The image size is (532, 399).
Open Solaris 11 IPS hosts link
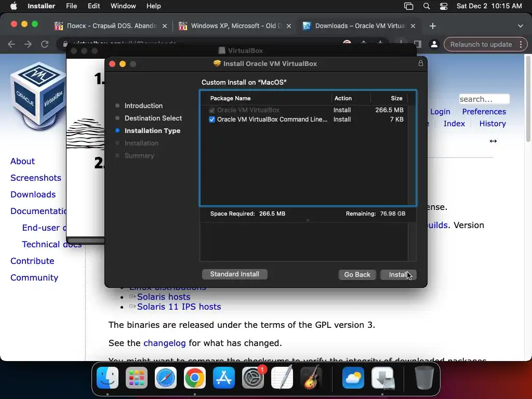(179, 307)
